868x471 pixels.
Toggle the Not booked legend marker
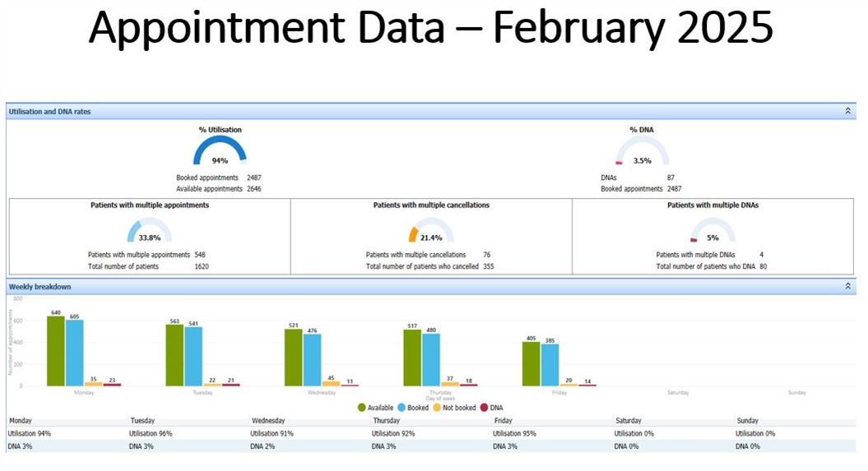pos(437,408)
